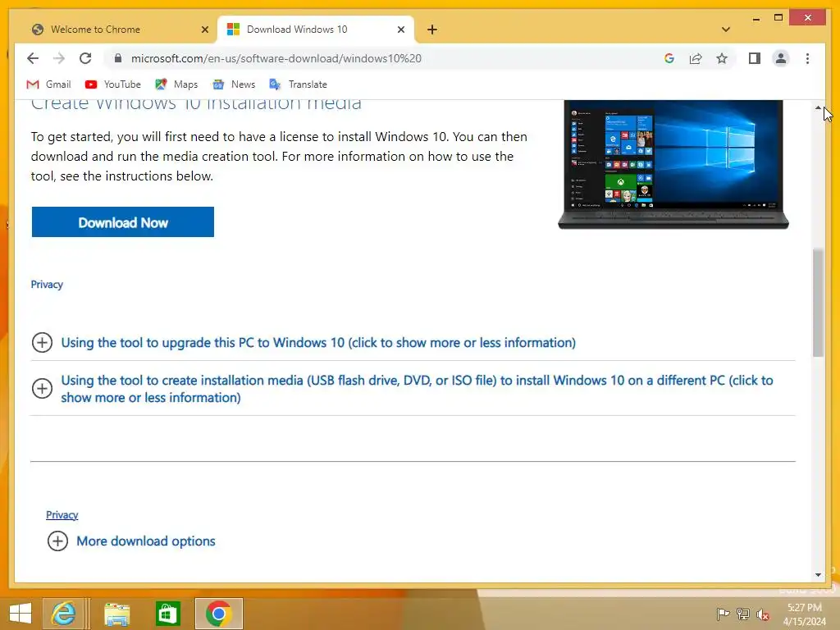
Task: Share this page using the share icon
Action: coord(696,58)
